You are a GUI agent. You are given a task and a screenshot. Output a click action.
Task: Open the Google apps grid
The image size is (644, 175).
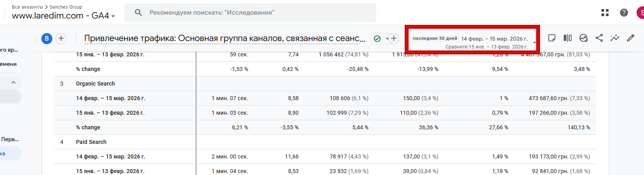605,13
